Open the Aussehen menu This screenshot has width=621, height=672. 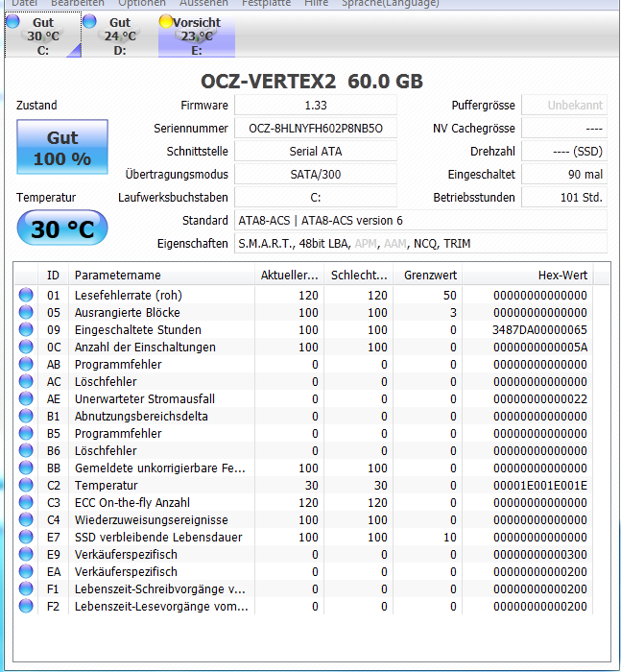point(203,4)
